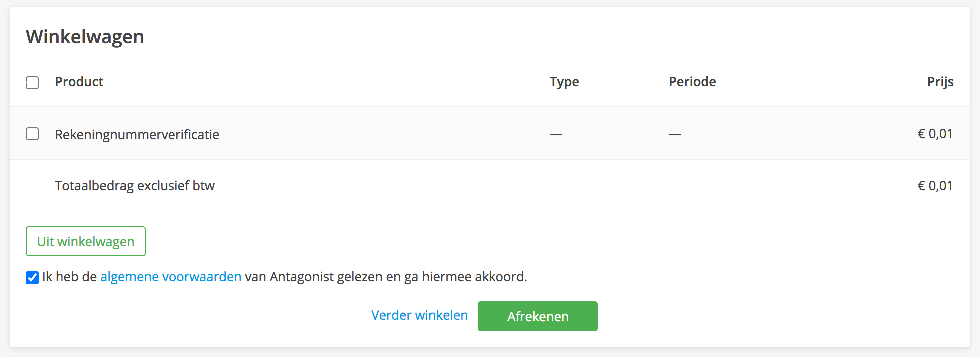Click the Prijs column header
Image resolution: width=980 pixels, height=357 pixels.
(940, 82)
